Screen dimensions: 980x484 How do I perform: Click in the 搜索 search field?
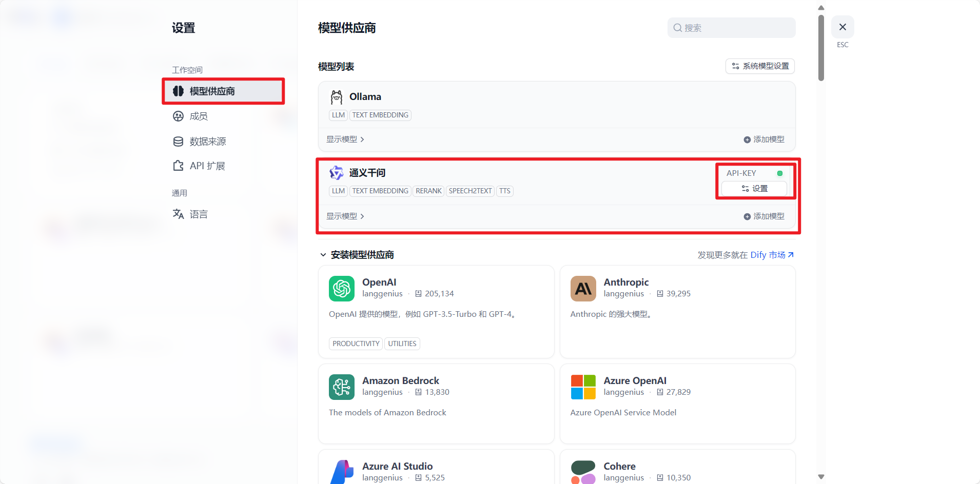pos(731,28)
